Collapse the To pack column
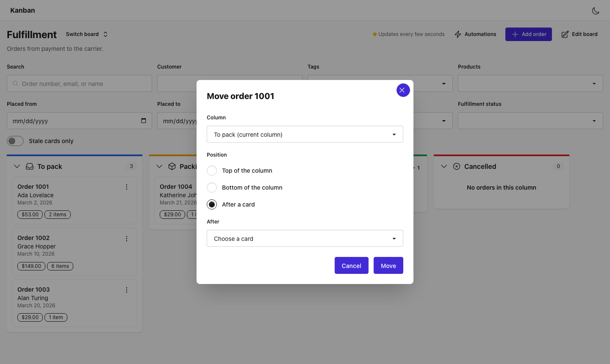 pos(17,166)
